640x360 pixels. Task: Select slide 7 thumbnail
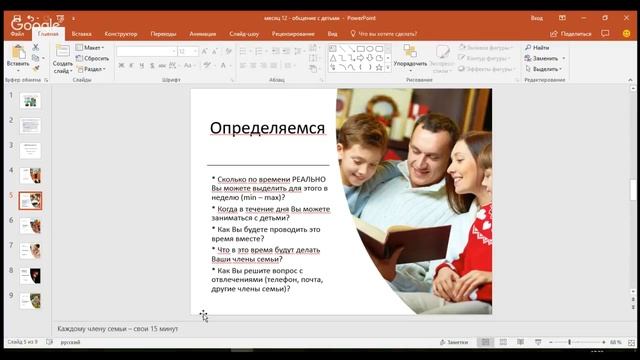pos(30,251)
